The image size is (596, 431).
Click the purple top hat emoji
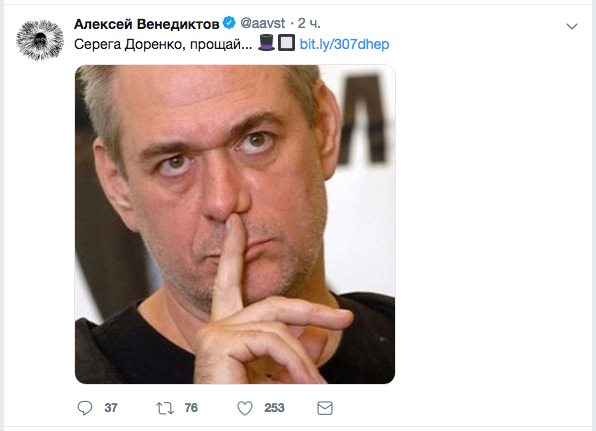[266, 43]
